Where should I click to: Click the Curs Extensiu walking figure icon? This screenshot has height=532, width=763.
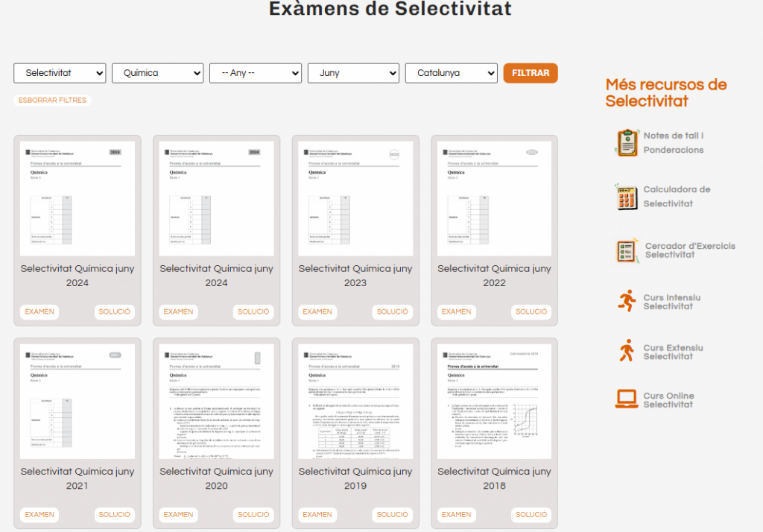[627, 351]
